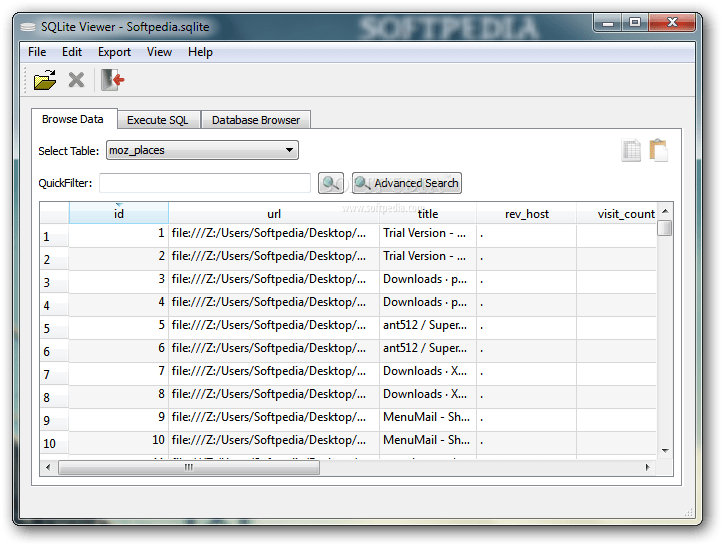Viewport: 723px width, 546px height.
Task: Click the vertical scrollbar thumb
Action: 665,228
